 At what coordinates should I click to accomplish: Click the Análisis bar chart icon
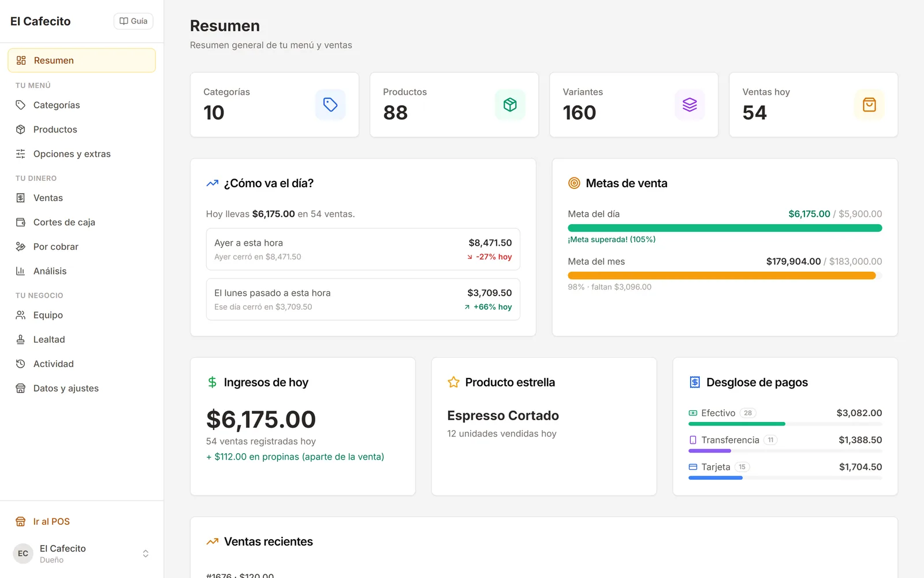[21, 271]
